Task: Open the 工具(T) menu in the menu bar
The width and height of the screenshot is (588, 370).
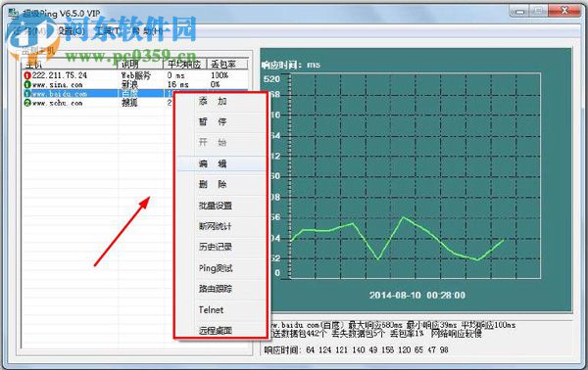Action: click(108, 31)
